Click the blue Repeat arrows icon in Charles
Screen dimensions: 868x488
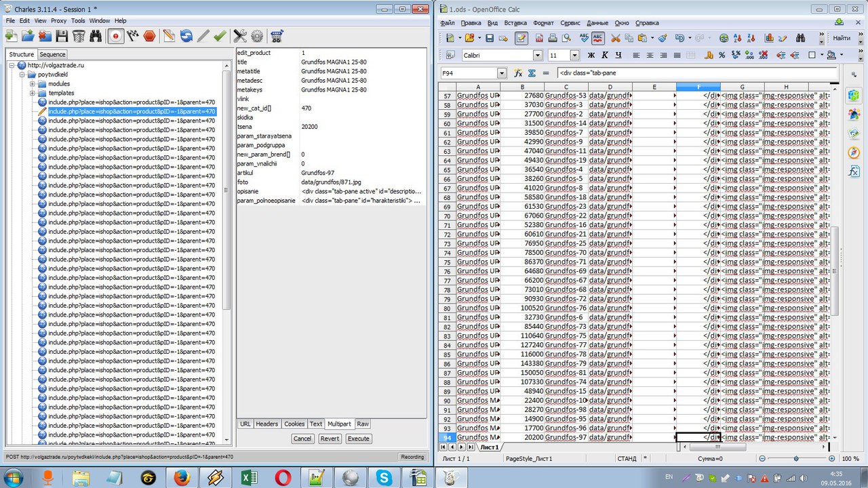186,36
